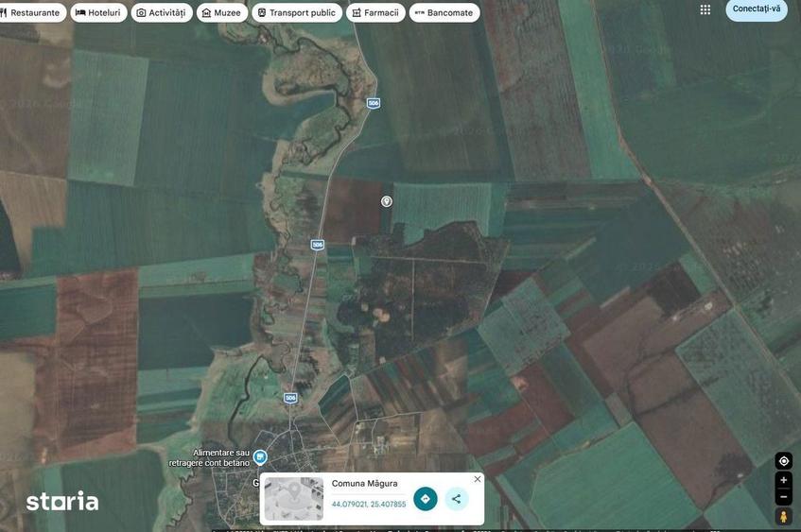
Task: Show Activități on the map
Action: [x=162, y=12]
